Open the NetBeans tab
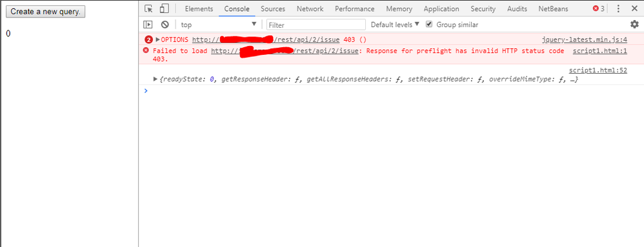This screenshot has width=644, height=247. tap(553, 8)
